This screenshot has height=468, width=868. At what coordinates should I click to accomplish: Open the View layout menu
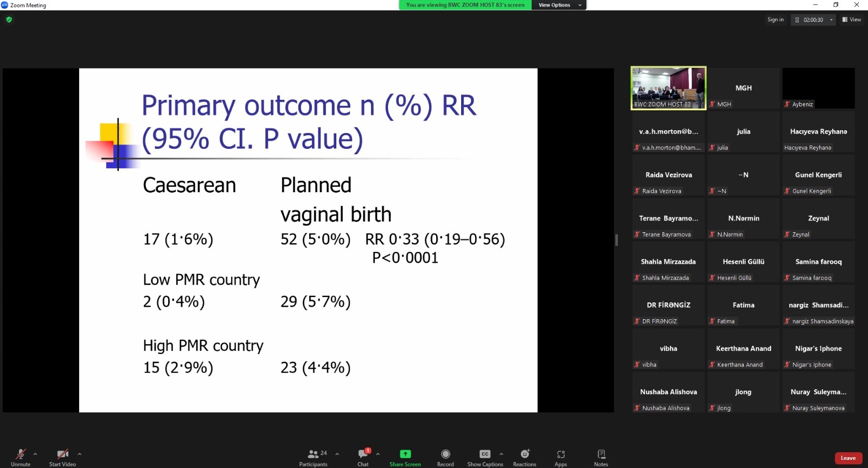851,20
